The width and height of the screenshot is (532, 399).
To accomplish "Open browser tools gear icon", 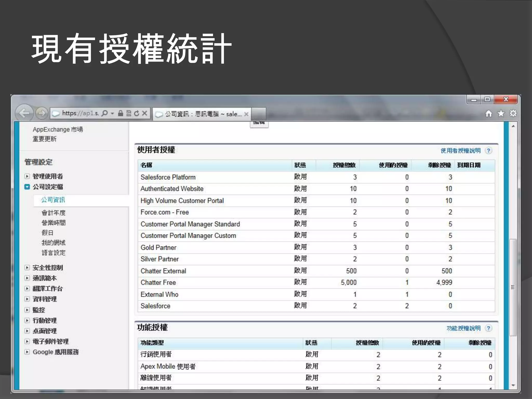I will click(513, 114).
